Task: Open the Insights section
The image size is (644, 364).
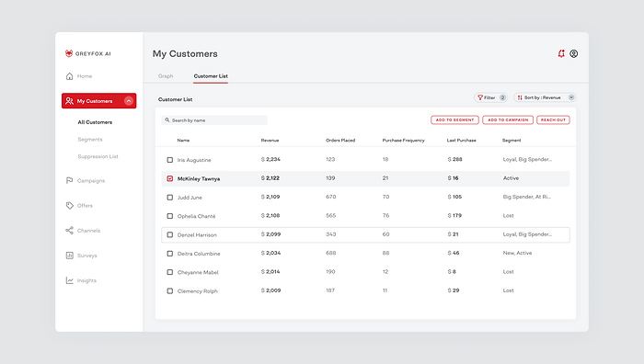Action: (x=86, y=280)
